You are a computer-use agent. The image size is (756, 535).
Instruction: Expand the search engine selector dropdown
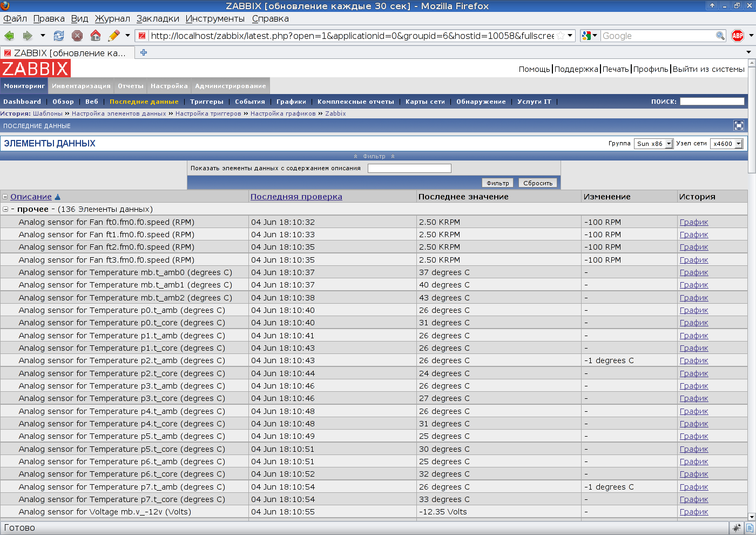tap(590, 36)
